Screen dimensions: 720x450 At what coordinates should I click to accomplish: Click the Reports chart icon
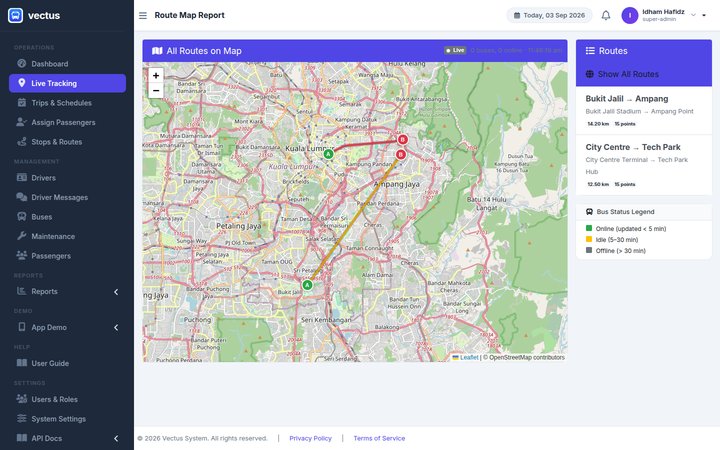point(22,291)
